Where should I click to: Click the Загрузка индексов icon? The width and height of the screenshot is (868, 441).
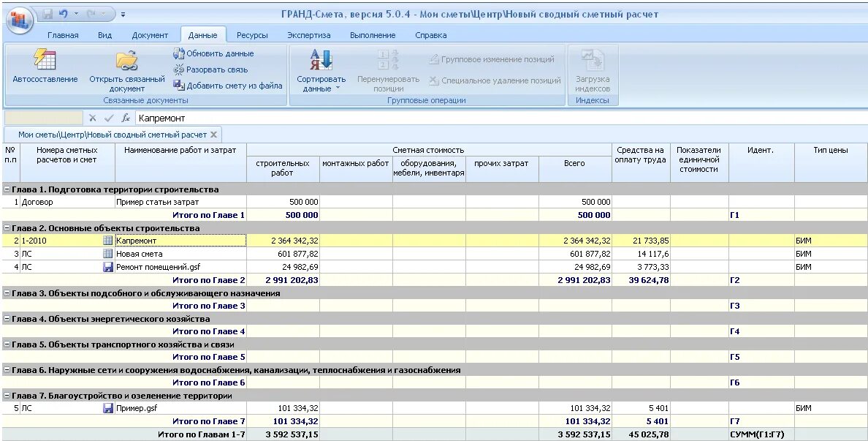[593, 61]
